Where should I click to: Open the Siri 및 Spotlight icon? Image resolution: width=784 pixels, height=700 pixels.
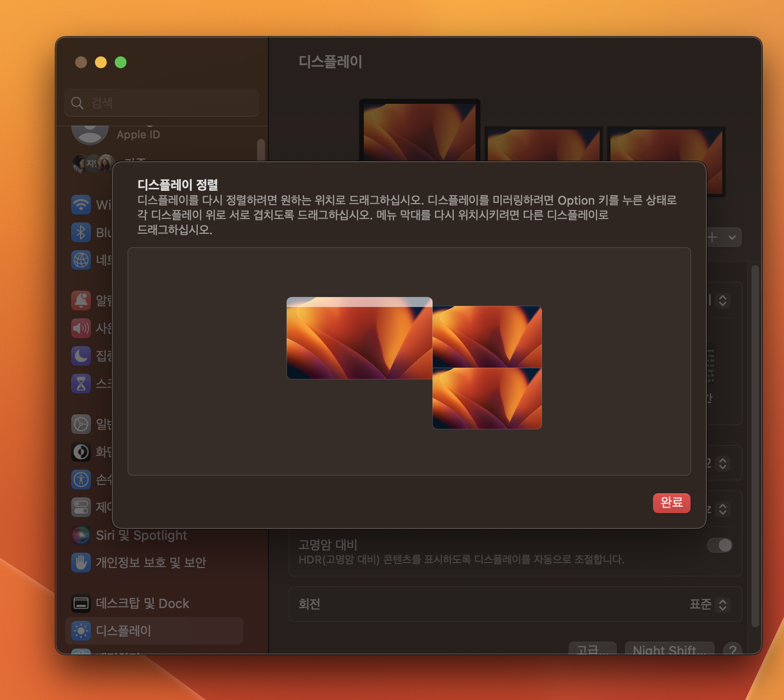[x=81, y=535]
